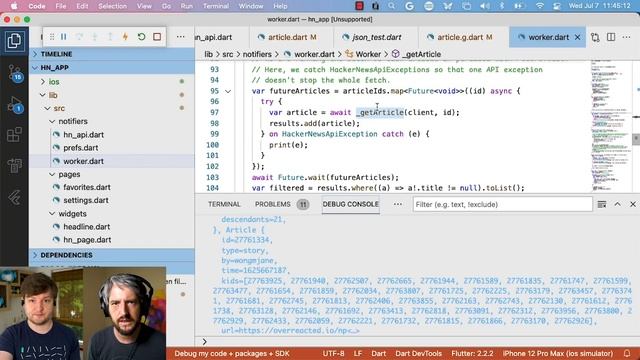This screenshot has height=360, width=640.
Task: Split the editor to the right
Action: point(611,37)
